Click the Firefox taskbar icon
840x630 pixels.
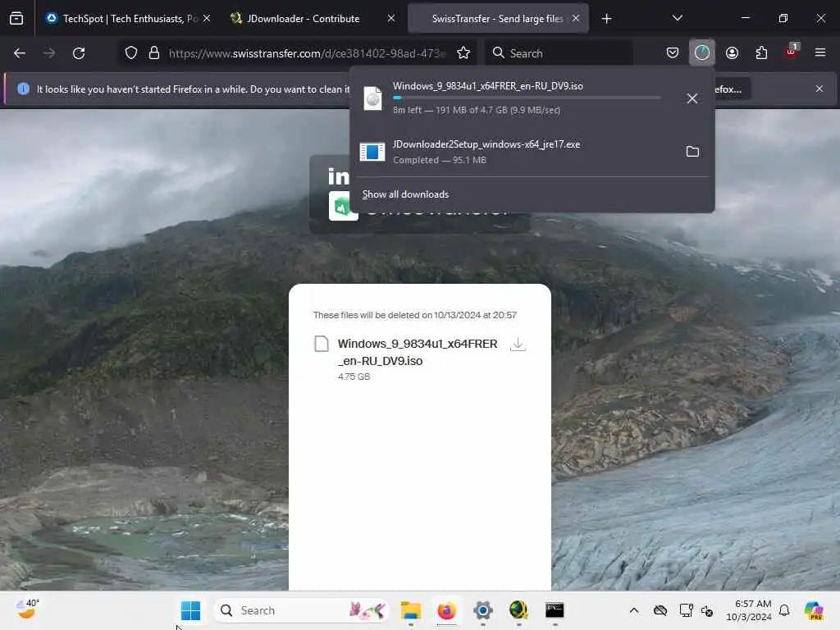click(x=446, y=610)
